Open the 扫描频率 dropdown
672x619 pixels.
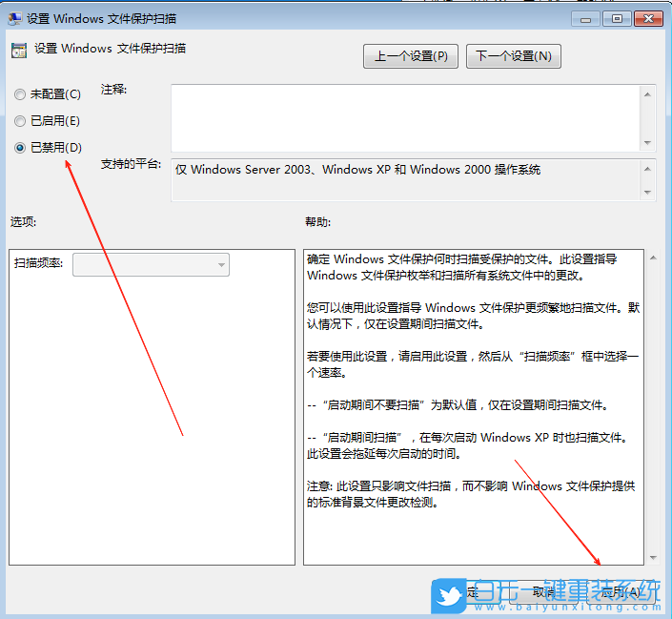[151, 265]
